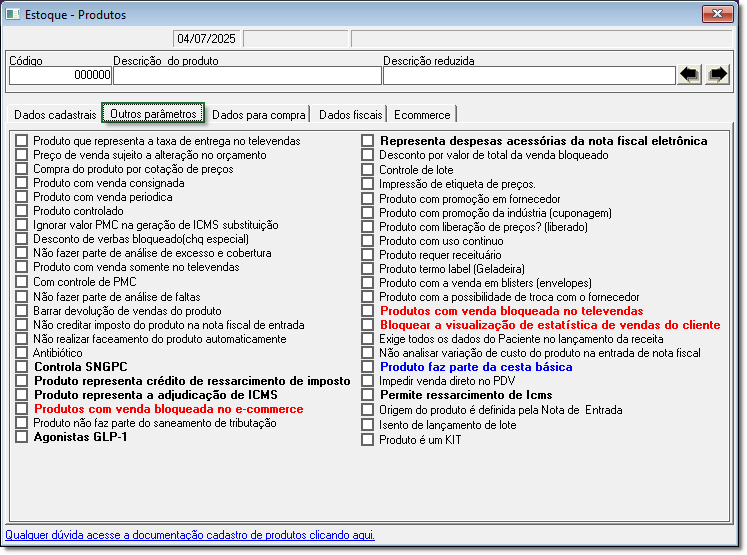The height and width of the screenshot is (555, 747).
Task: Tick Controle de lote
Action: (367, 170)
